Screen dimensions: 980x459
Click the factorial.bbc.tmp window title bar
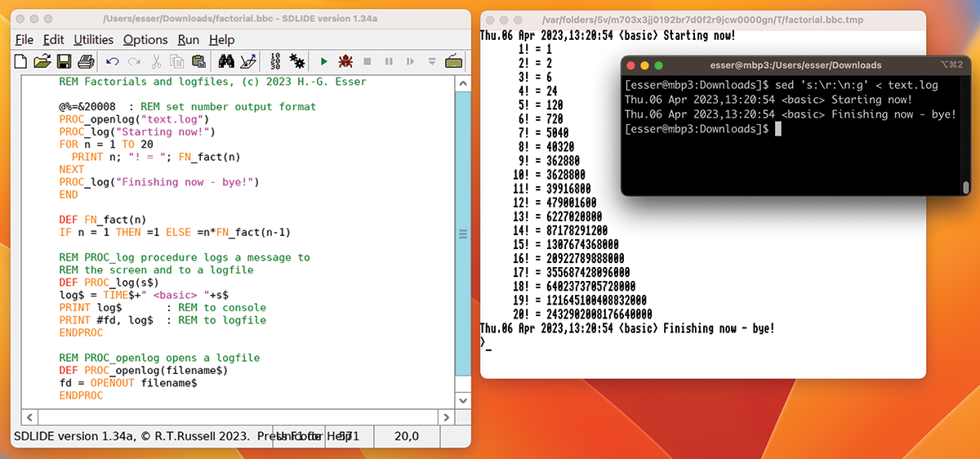702,20
